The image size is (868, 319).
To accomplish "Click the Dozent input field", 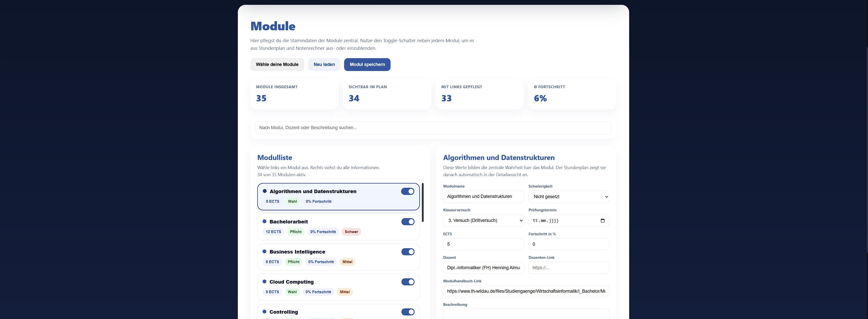I will (483, 268).
